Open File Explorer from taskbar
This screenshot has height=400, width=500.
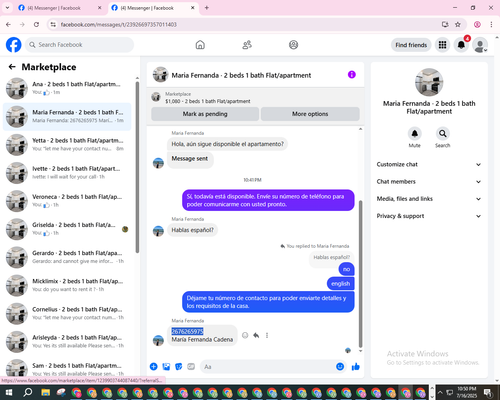pyautogui.click(x=45, y=393)
